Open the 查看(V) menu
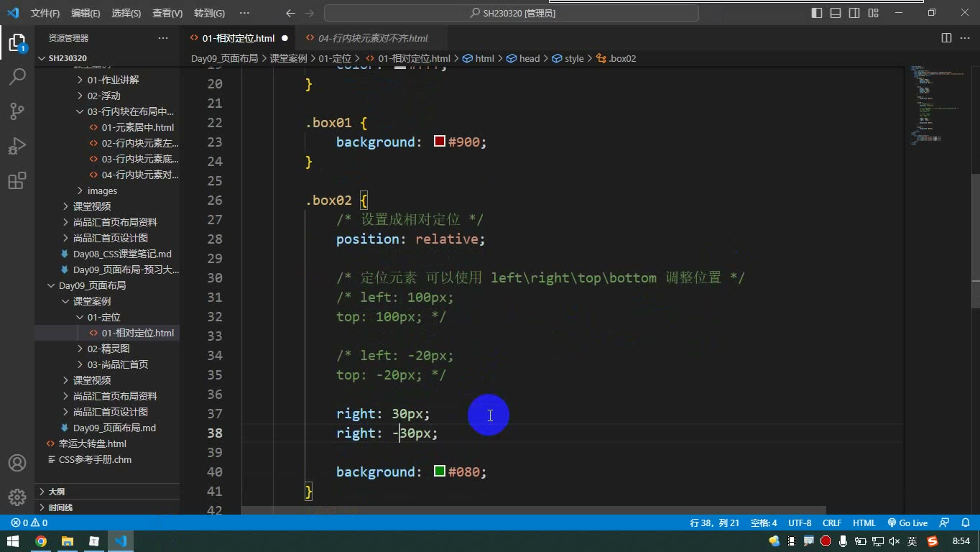Image resolution: width=980 pixels, height=552 pixels. click(x=167, y=13)
